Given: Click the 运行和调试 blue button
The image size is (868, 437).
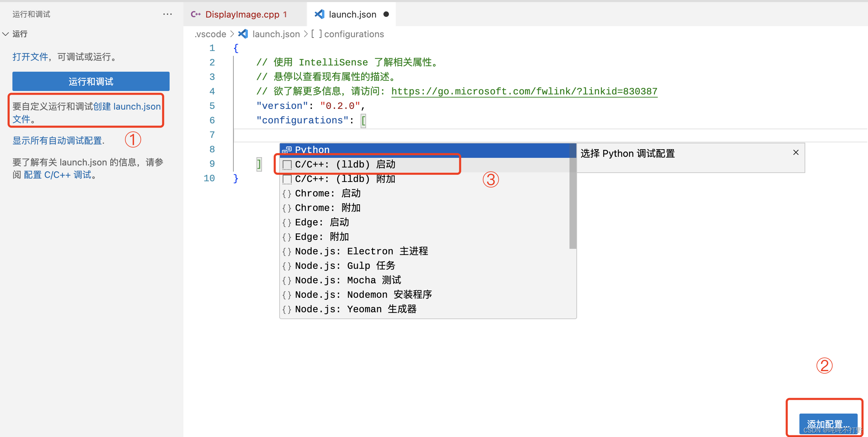Looking at the screenshot, I should pyautogui.click(x=91, y=81).
